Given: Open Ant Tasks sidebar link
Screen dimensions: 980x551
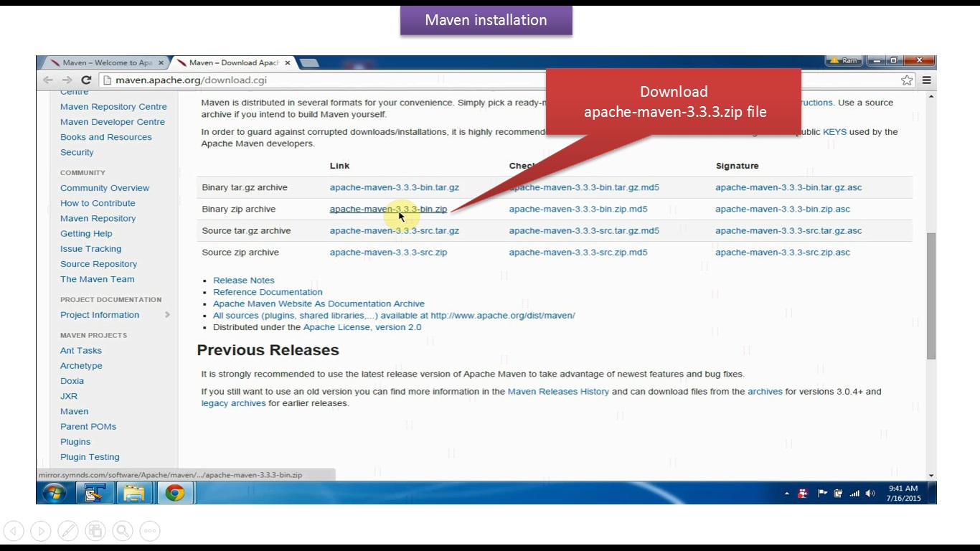Looking at the screenshot, I should point(81,351).
